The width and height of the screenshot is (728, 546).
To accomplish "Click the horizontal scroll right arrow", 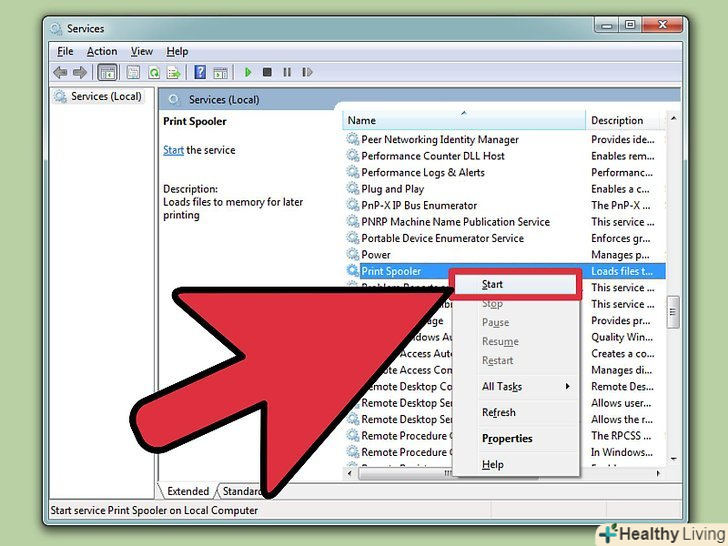I will 658,473.
